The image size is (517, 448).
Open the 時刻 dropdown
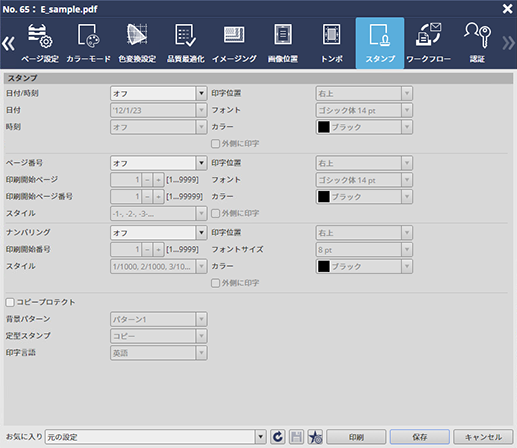(x=159, y=127)
